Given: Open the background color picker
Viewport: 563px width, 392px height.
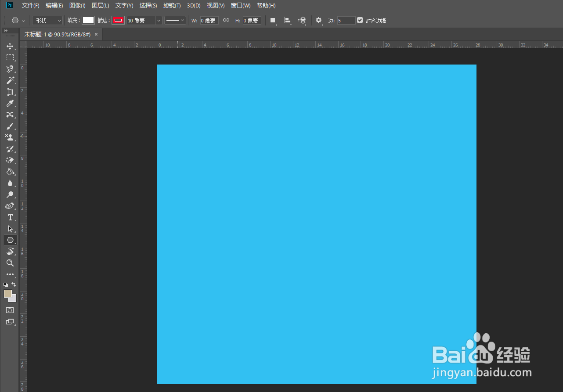Looking at the screenshot, I should (14, 299).
